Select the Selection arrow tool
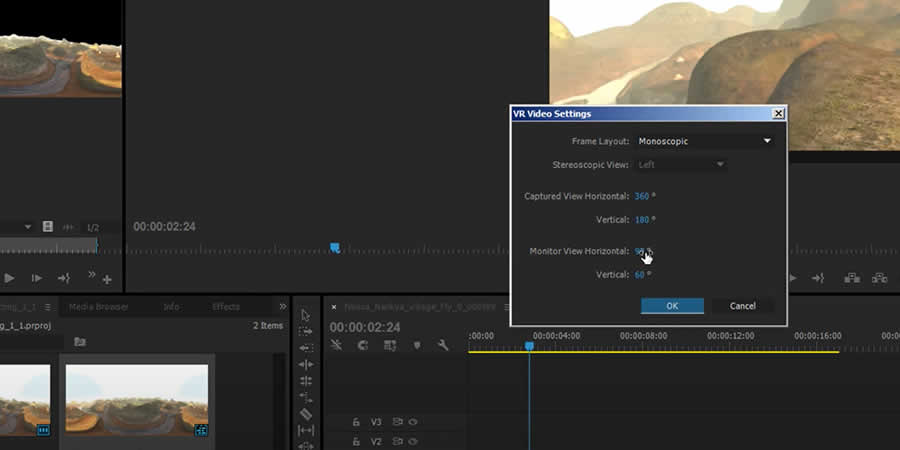The width and height of the screenshot is (900, 450). click(306, 315)
